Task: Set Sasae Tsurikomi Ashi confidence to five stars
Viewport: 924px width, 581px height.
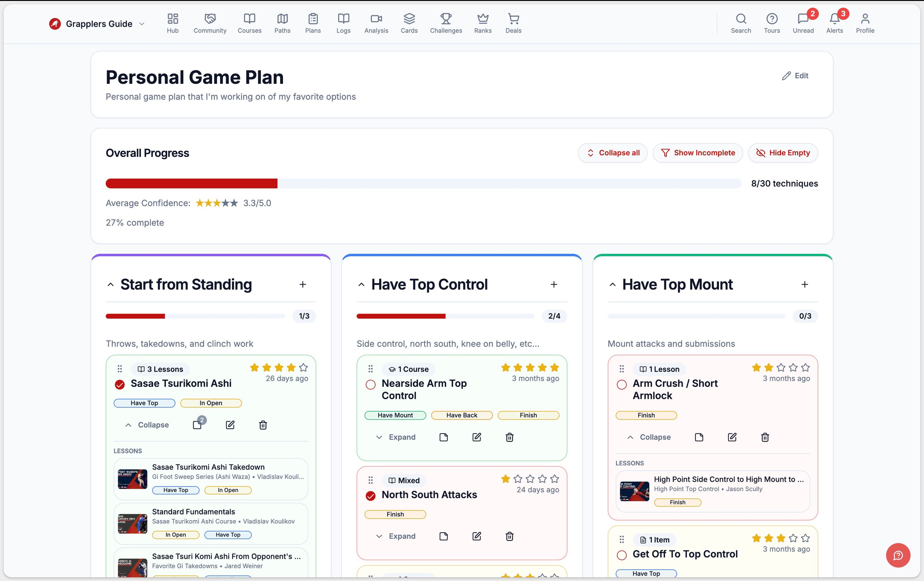Action: tap(303, 367)
